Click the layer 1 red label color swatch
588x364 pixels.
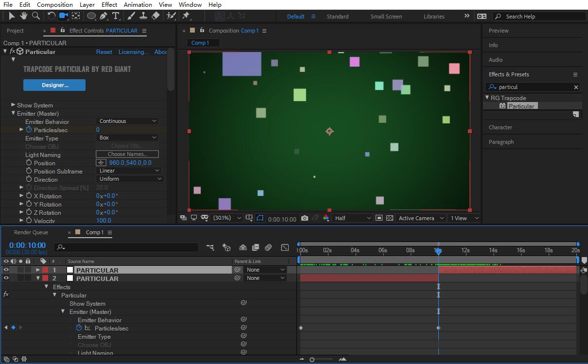(x=45, y=270)
